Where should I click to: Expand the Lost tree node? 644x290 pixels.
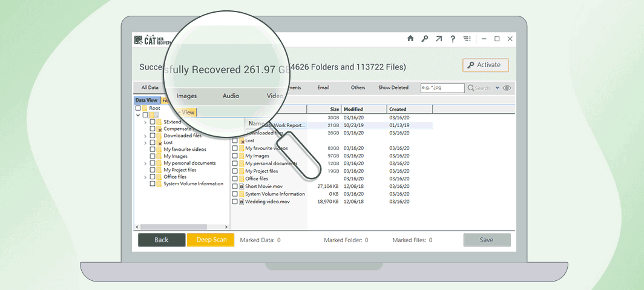[x=145, y=143]
